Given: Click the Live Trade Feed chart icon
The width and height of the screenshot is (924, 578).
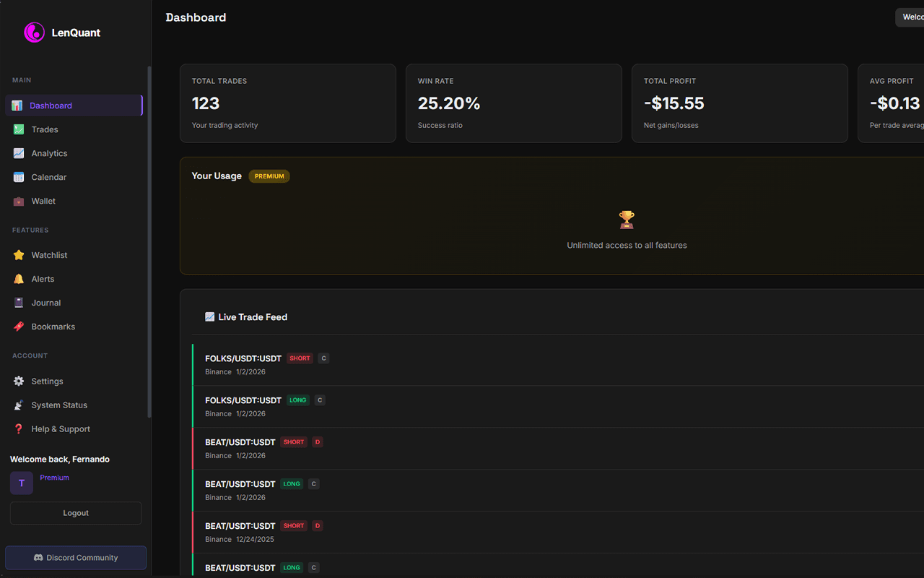Looking at the screenshot, I should tap(209, 316).
